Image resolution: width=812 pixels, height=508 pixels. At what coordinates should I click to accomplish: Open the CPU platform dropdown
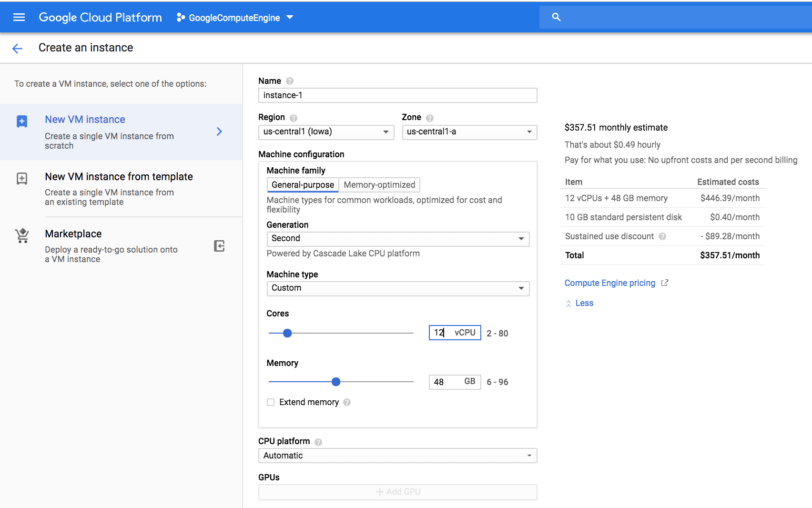(x=397, y=456)
